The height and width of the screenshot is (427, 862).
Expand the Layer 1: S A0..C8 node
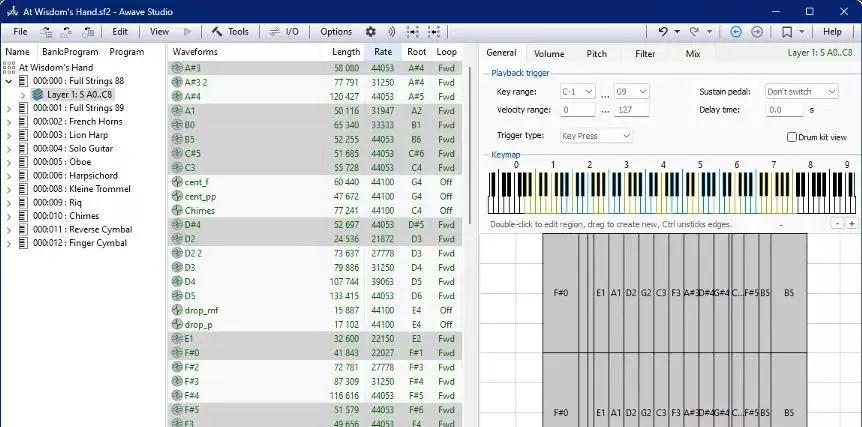coord(23,95)
